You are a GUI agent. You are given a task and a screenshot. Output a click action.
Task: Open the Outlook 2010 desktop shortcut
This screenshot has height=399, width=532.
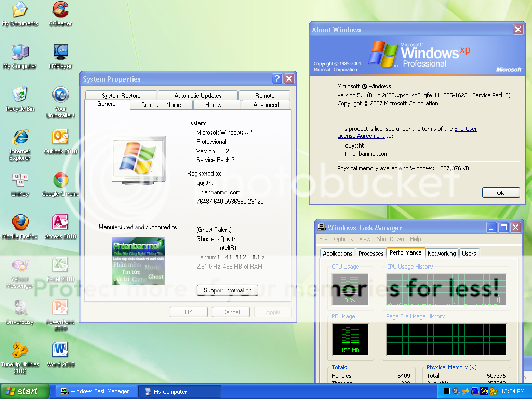pos(60,142)
